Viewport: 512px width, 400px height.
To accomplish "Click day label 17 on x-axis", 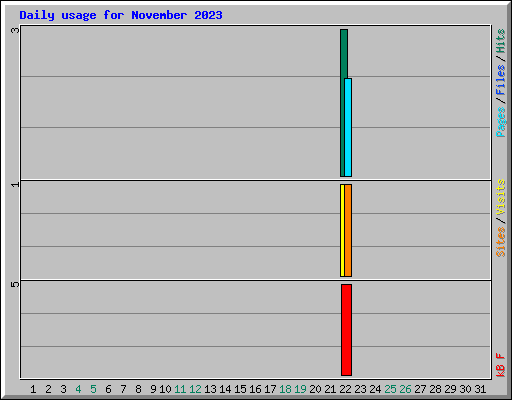I will pyautogui.click(x=270, y=389).
